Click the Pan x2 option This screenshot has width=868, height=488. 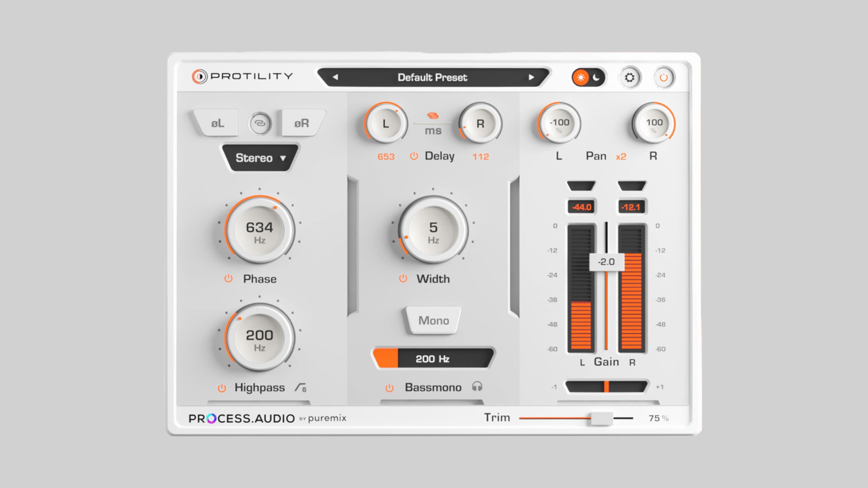[621, 157]
